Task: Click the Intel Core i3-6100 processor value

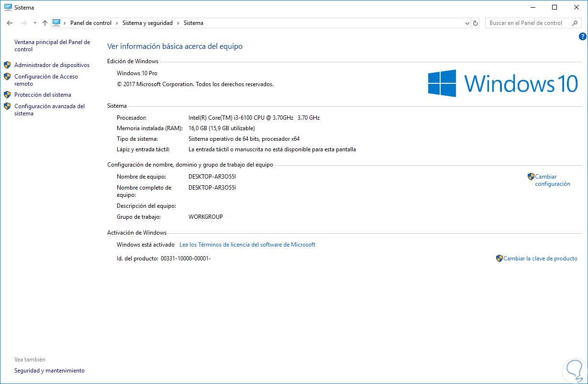Action: click(x=254, y=117)
